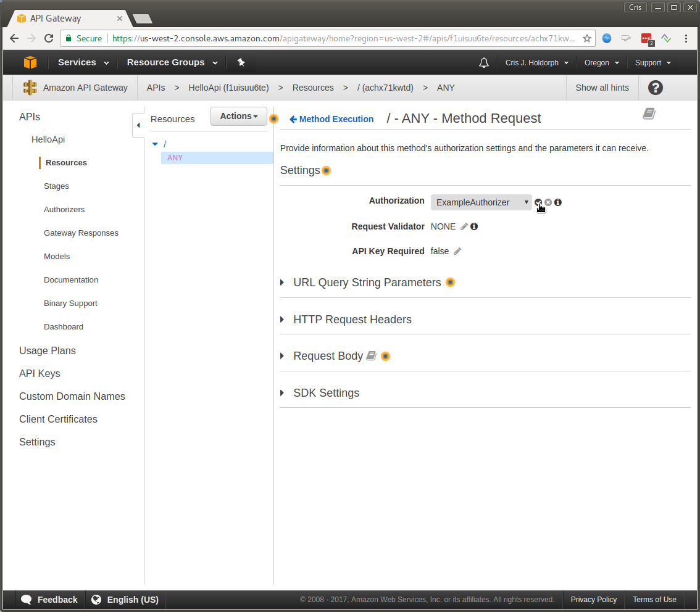Confirm Authorization selection with checkmark icon
700x612 pixels.
click(x=538, y=202)
